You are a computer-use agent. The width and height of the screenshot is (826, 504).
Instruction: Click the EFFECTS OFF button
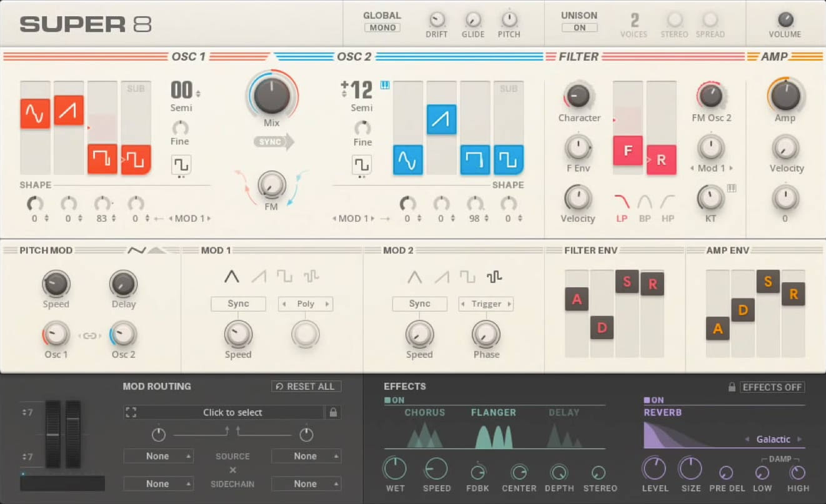pyautogui.click(x=772, y=387)
